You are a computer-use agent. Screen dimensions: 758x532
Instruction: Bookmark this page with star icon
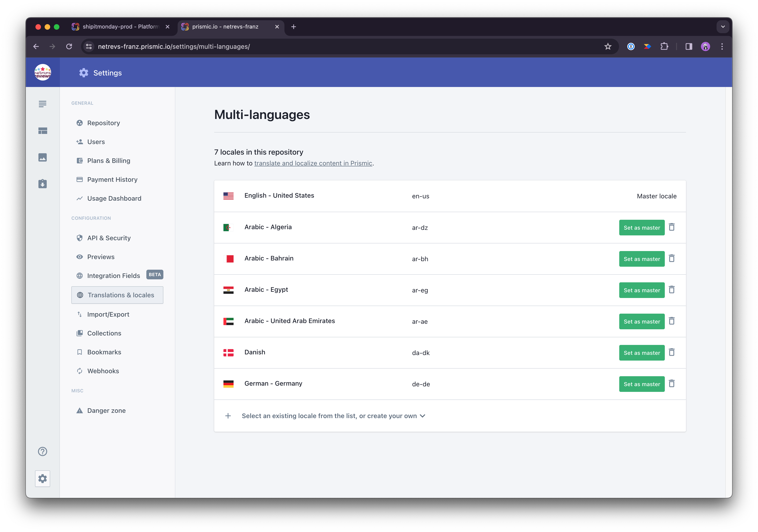tap(608, 46)
